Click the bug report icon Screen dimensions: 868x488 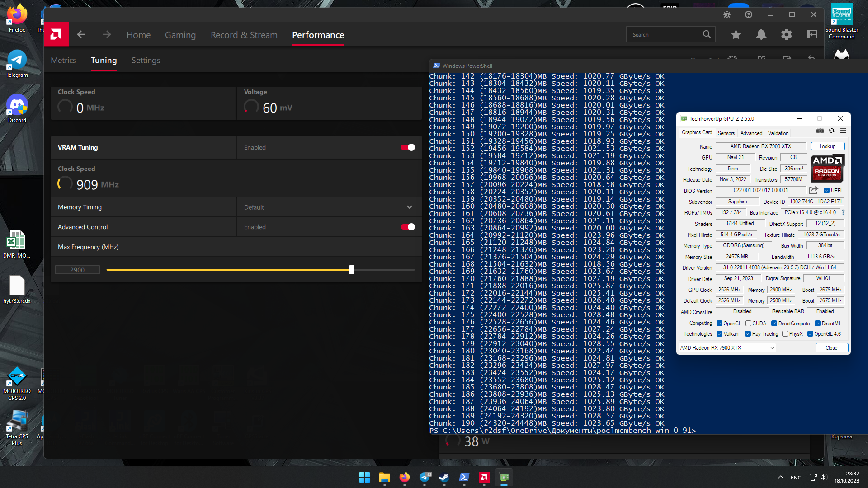tap(727, 14)
